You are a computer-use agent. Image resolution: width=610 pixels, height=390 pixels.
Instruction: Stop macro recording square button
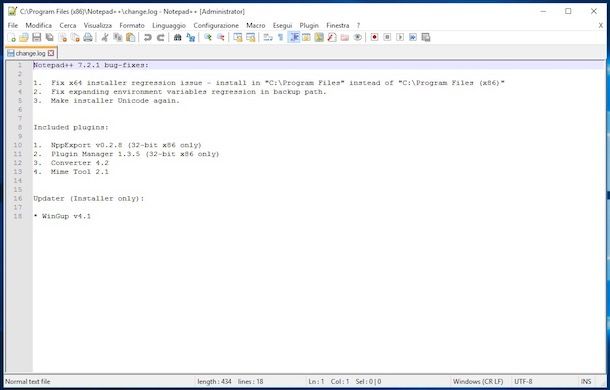click(387, 37)
